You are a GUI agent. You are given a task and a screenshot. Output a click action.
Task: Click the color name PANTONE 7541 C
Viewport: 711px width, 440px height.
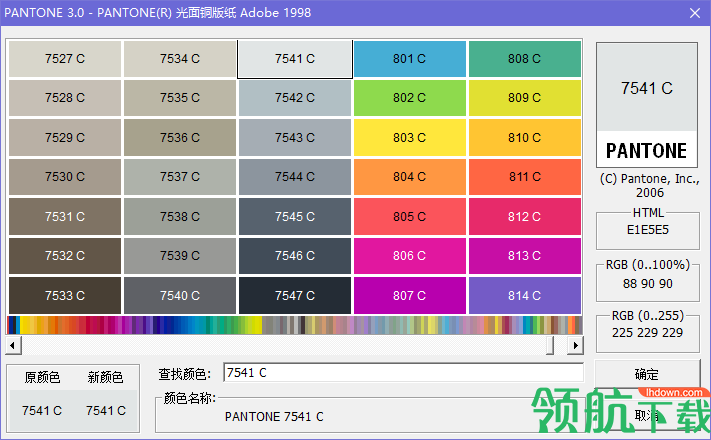(274, 416)
